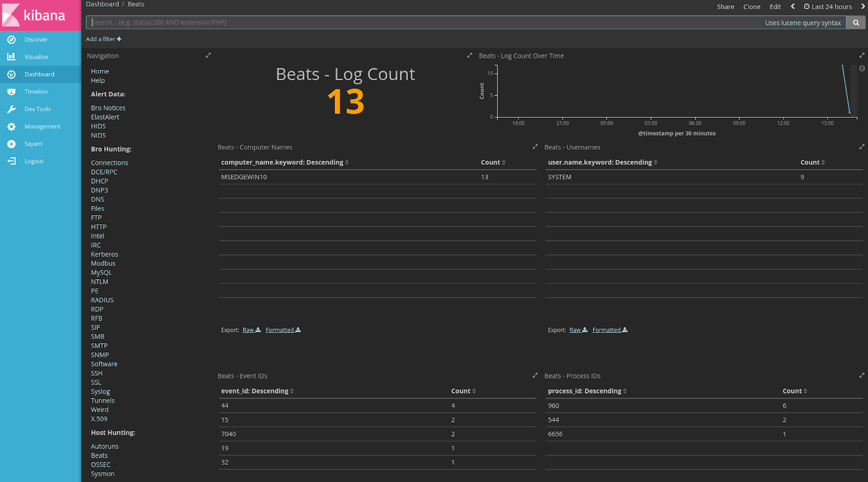Sort by process_id column
Image resolution: width=868 pixels, height=482 pixels.
point(588,391)
